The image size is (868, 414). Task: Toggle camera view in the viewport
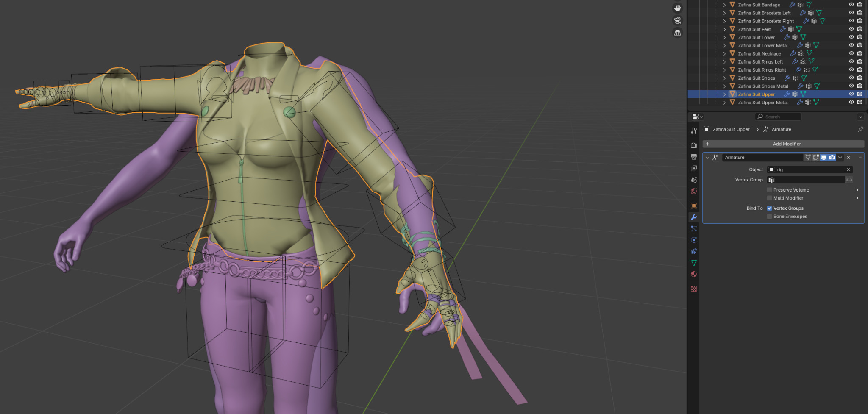click(678, 20)
